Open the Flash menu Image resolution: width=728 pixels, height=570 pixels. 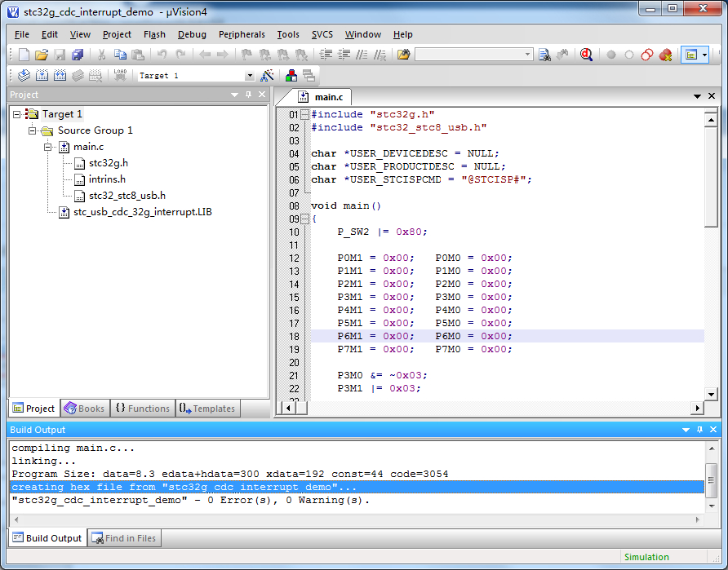coord(154,34)
